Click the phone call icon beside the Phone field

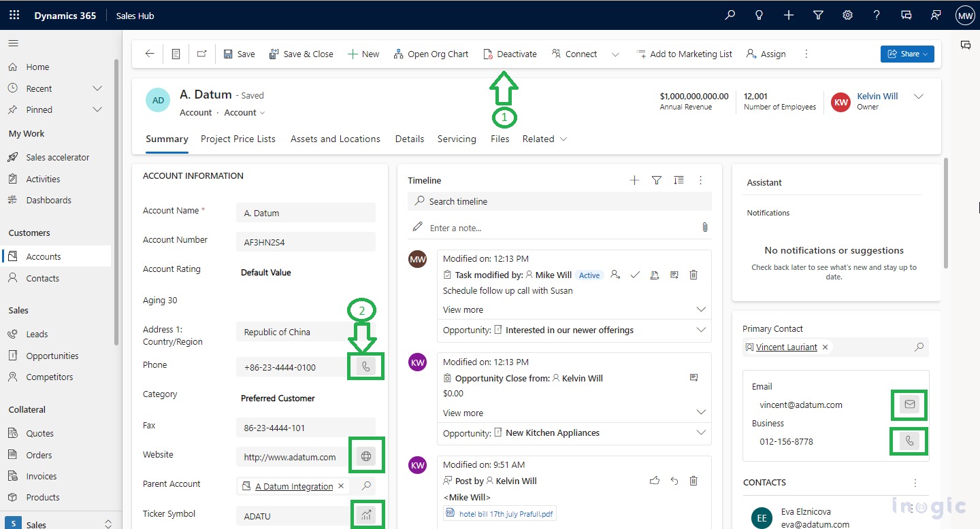coord(365,366)
